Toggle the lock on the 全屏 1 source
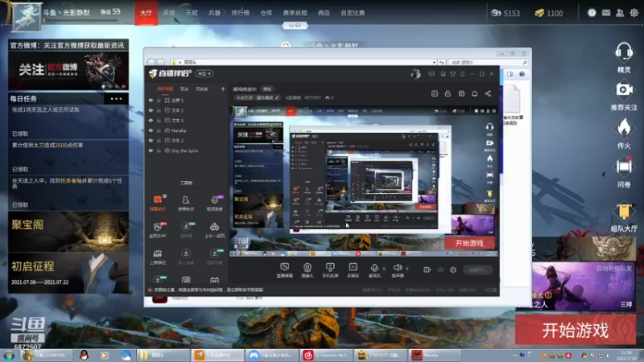 [159, 100]
